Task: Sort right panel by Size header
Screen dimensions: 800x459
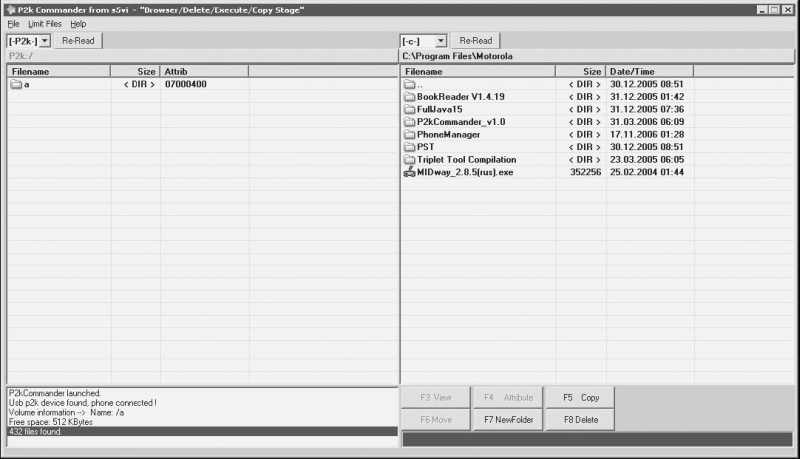Action: pos(581,71)
